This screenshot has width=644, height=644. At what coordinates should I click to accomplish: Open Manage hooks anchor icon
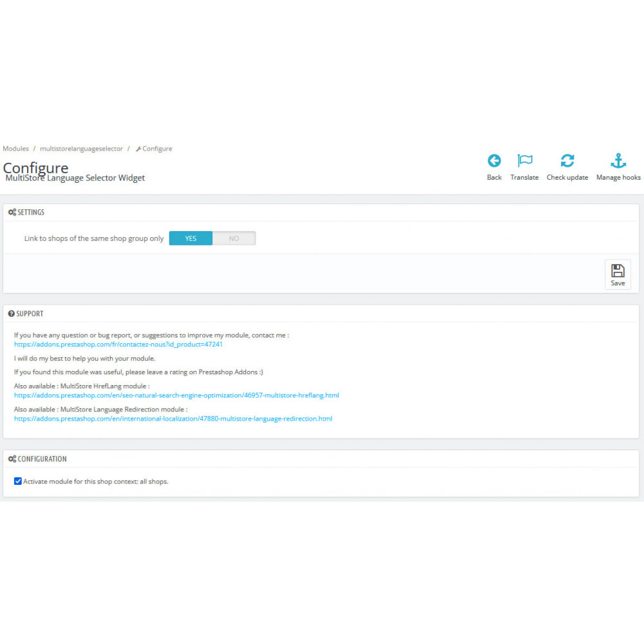[618, 160]
